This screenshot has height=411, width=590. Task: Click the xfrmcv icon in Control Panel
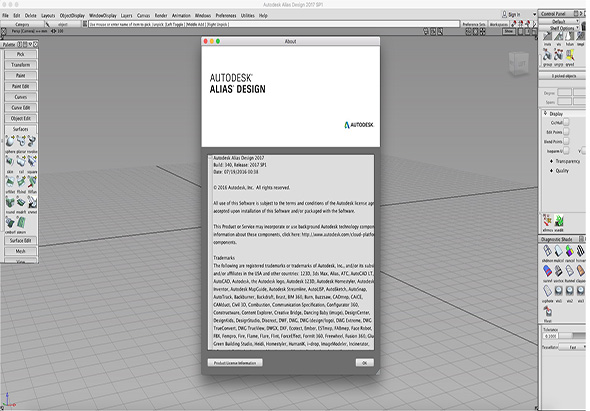click(547, 221)
